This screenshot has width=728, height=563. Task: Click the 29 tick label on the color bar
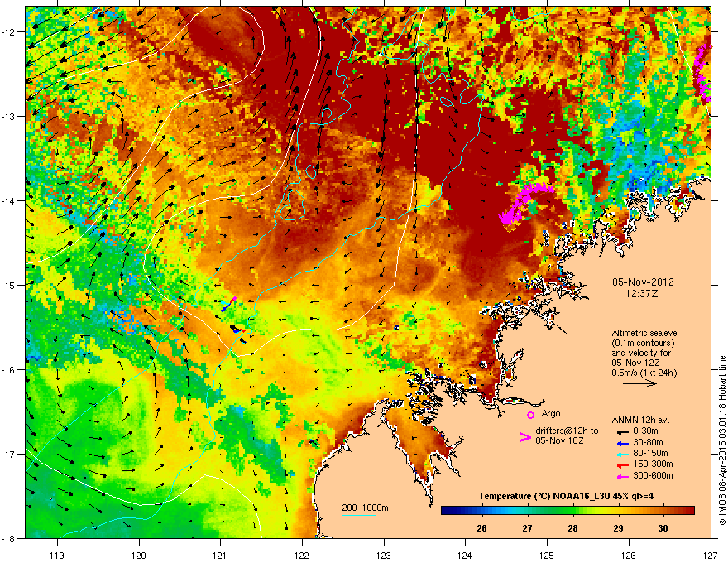click(618, 528)
